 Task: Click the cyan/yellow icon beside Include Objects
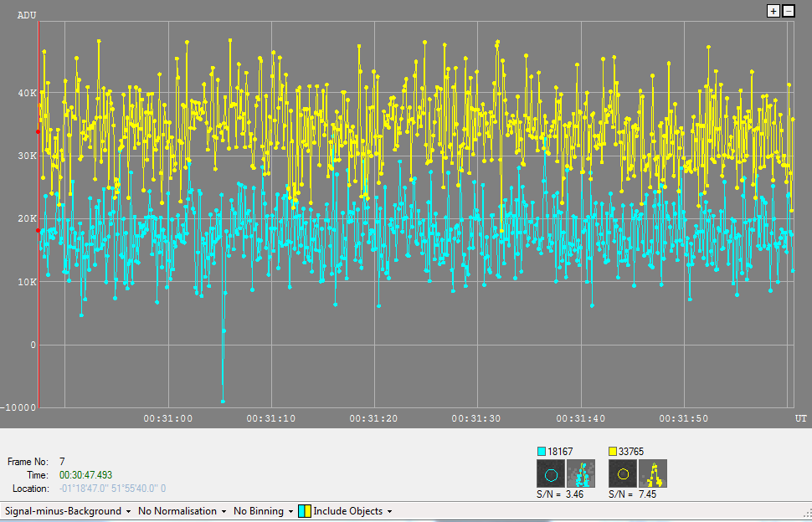[x=305, y=511]
